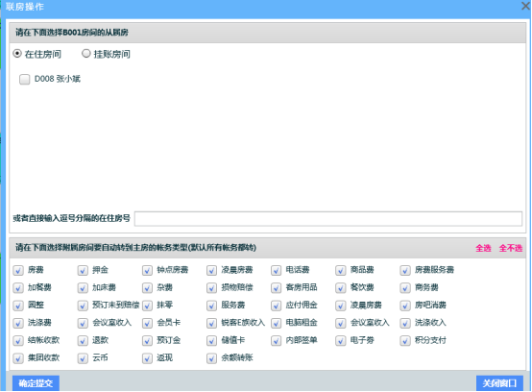Image resolution: width=532 pixels, height=392 pixels.
Task: Check the D008 张小斌 room checkbox
Action: 24,80
